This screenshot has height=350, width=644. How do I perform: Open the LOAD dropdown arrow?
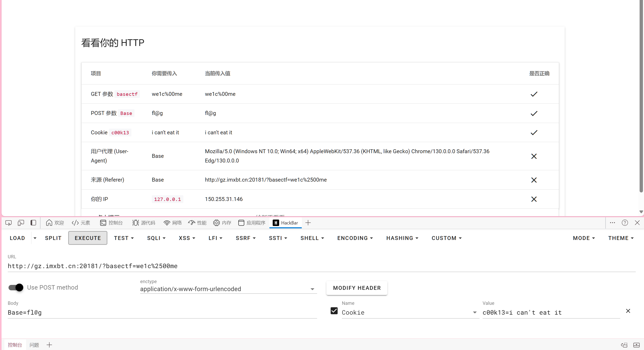[35, 238]
